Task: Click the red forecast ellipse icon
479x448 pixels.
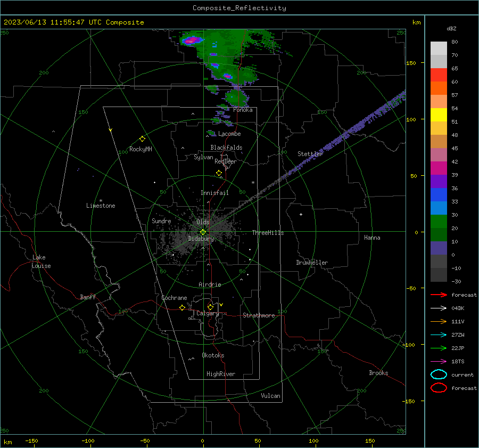Action: coord(439,388)
